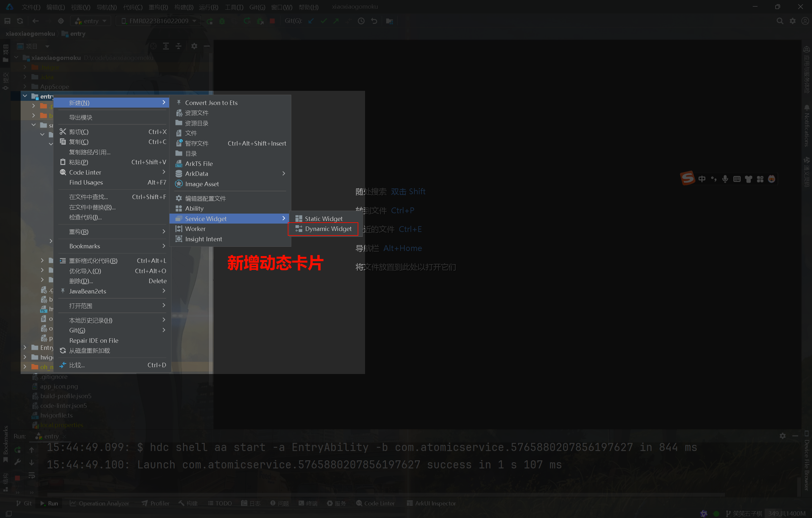Toggle the Sogou voice input microphone
This screenshot has width=812, height=518.
pyautogui.click(x=725, y=179)
